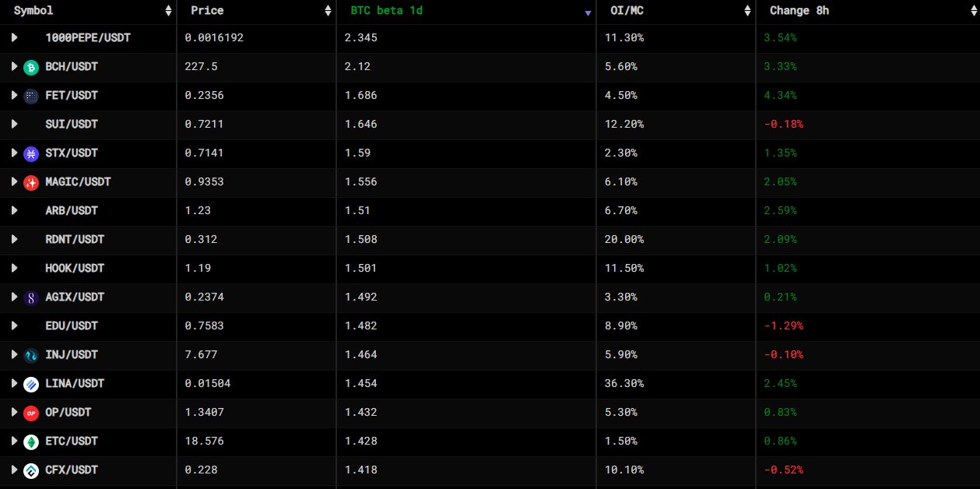Click the ETC coin icon

click(31, 442)
